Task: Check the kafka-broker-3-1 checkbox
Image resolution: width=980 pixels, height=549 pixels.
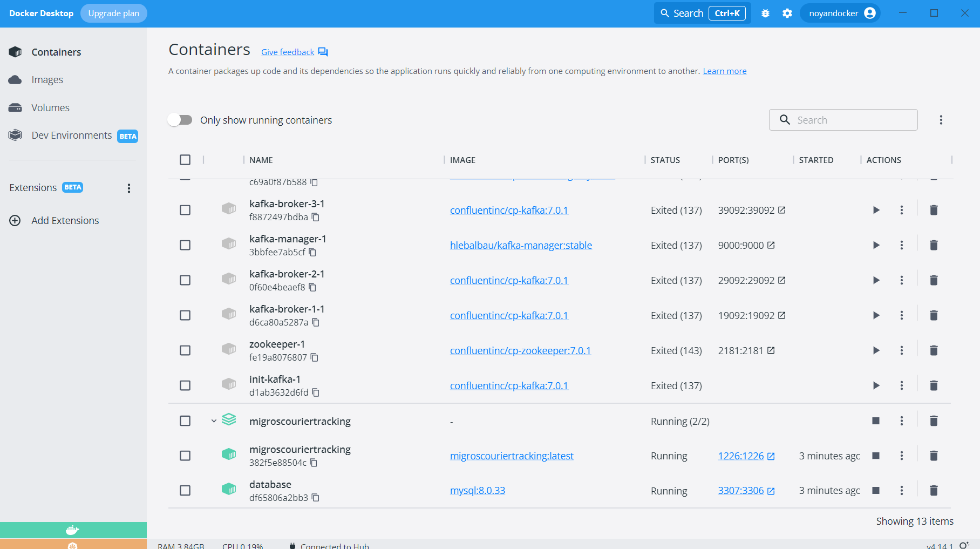Action: (x=185, y=210)
